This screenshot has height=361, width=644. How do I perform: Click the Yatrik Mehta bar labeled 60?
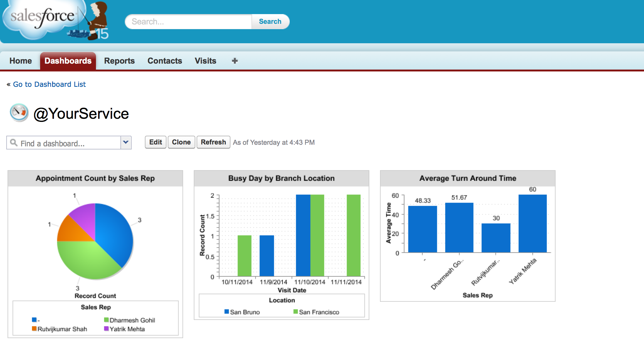point(532,223)
